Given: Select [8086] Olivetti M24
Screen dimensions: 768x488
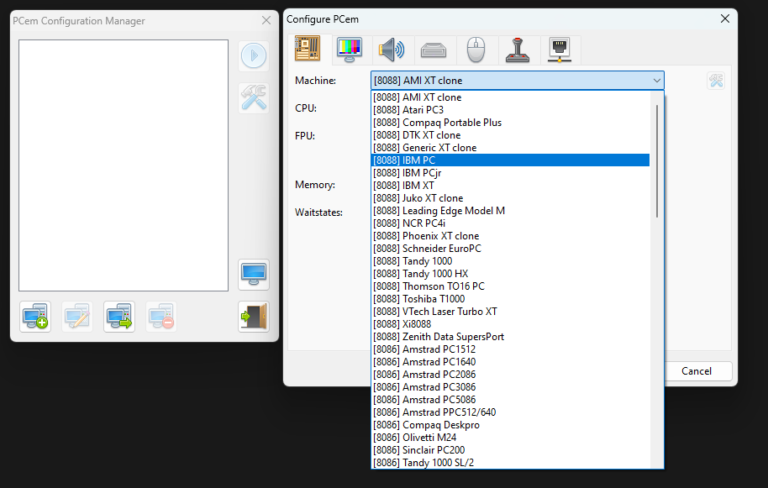Looking at the screenshot, I should pyautogui.click(x=510, y=438).
